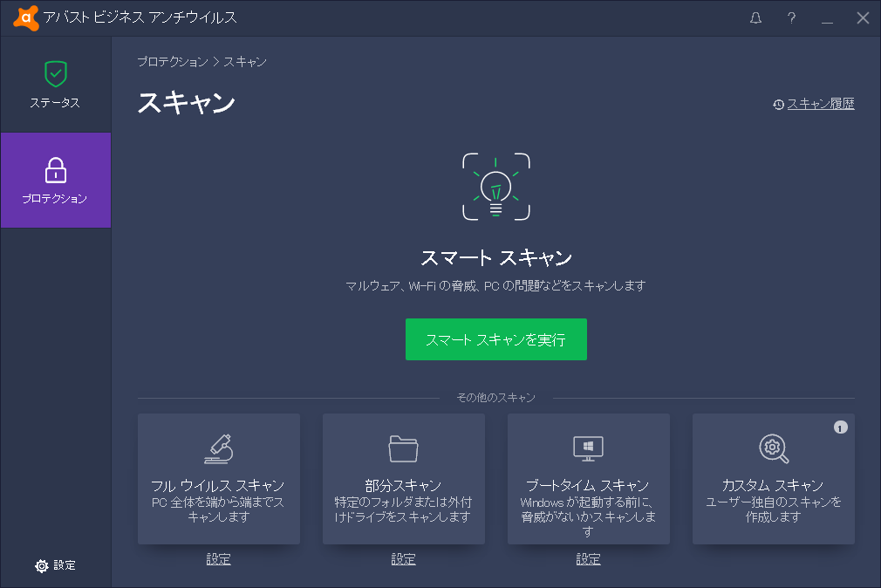Run the スマート スキャンを実行 button
The height and width of the screenshot is (588, 881).
click(496, 339)
